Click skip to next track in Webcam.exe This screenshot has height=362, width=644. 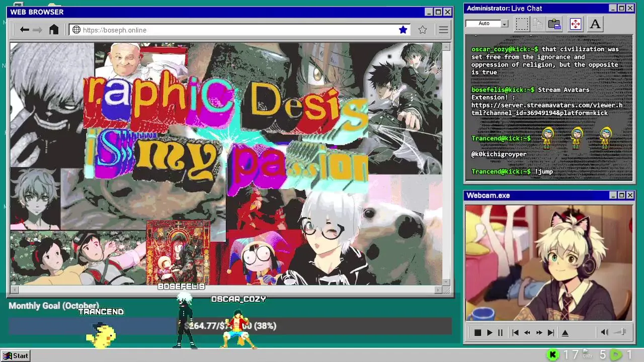551,332
